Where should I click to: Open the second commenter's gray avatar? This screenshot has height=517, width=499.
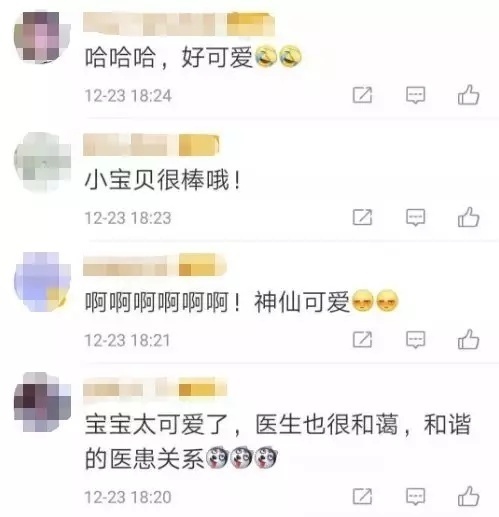click(42, 162)
